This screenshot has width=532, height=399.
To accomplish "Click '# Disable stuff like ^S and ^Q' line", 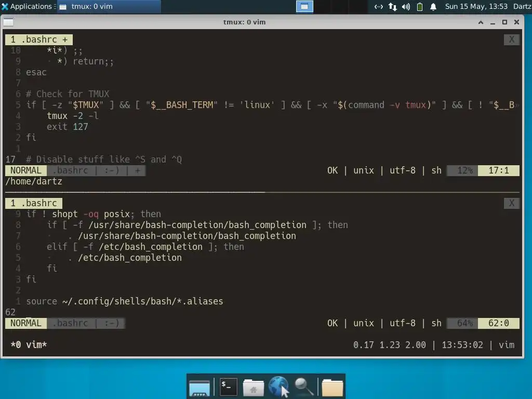I will (x=104, y=159).
